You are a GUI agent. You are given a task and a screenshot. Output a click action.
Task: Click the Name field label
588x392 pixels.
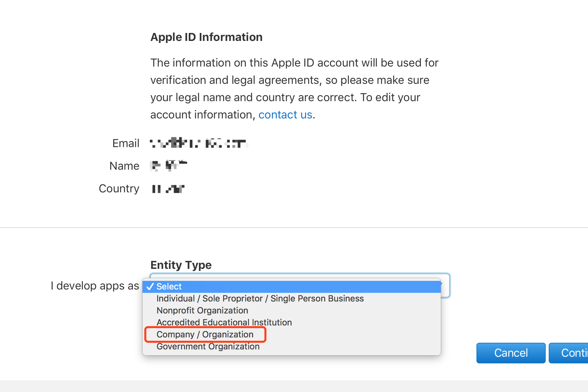[124, 166]
